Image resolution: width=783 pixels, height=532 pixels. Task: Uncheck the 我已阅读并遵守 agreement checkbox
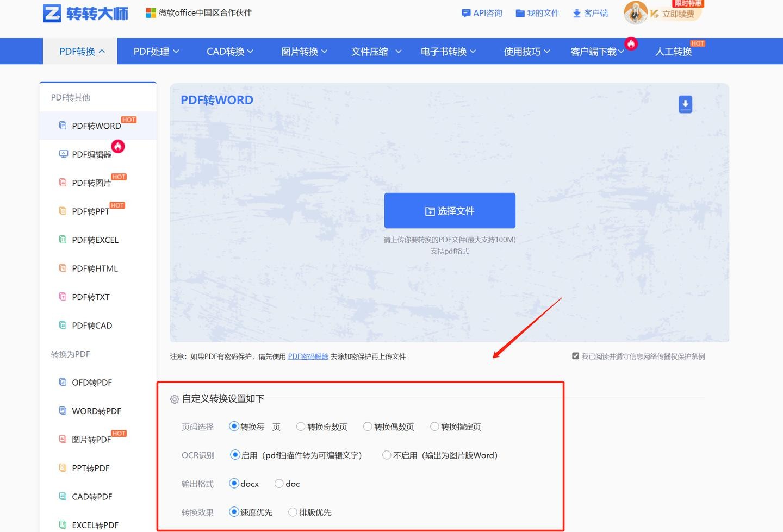point(575,356)
